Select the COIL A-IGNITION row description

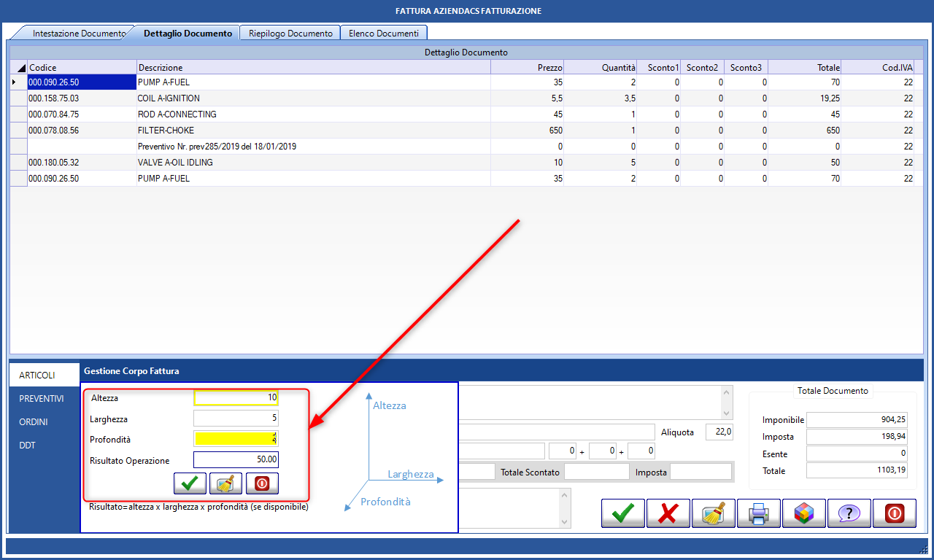[x=314, y=98]
